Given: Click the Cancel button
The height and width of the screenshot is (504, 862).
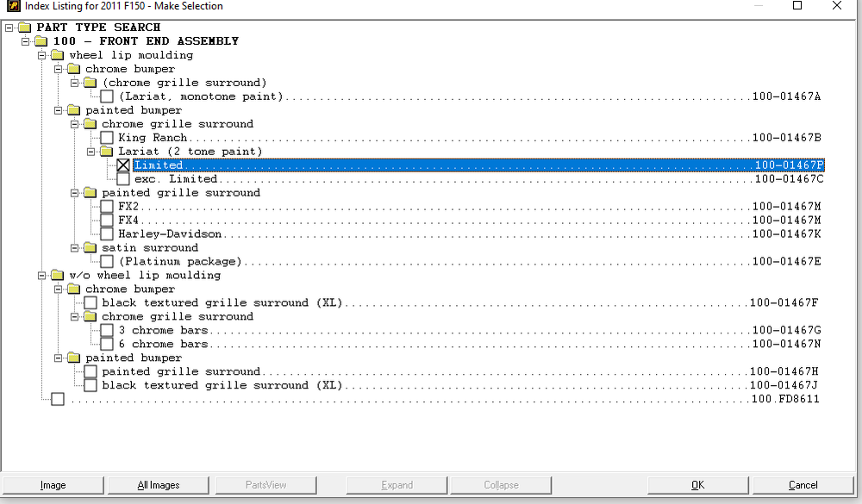Looking at the screenshot, I should point(803,485).
